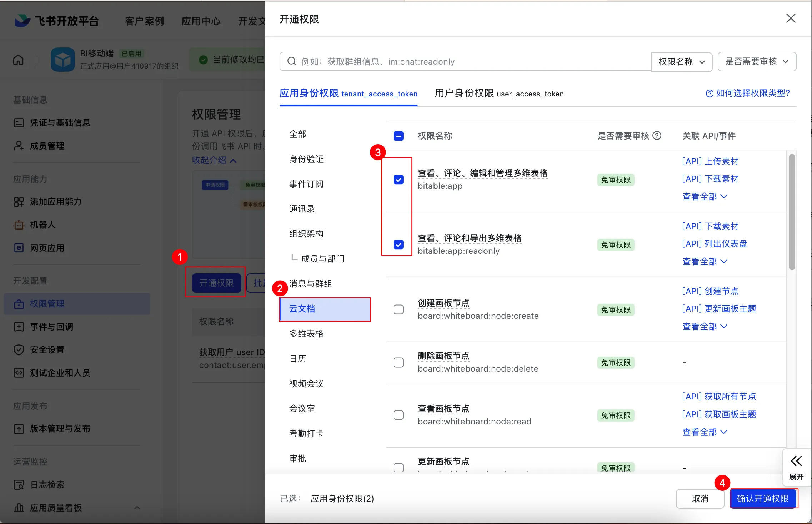Image resolution: width=812 pixels, height=524 pixels.
Task: Select 多维表格 in the category list
Action: (x=306, y=334)
